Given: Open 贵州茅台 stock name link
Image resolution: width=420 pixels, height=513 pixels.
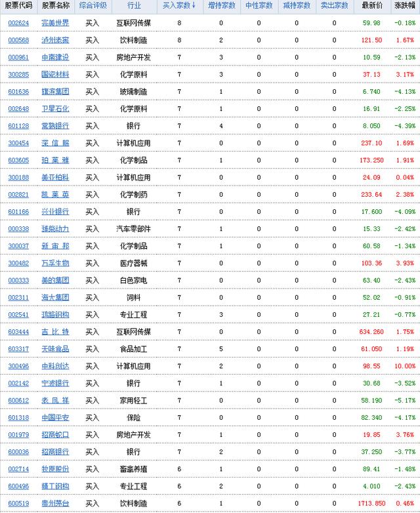Looking at the screenshot, I should [55, 504].
